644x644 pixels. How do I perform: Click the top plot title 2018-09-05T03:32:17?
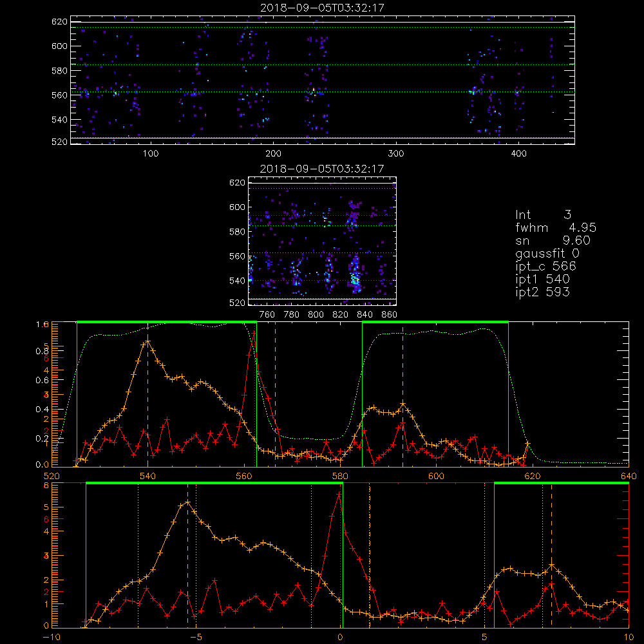[323, 8]
